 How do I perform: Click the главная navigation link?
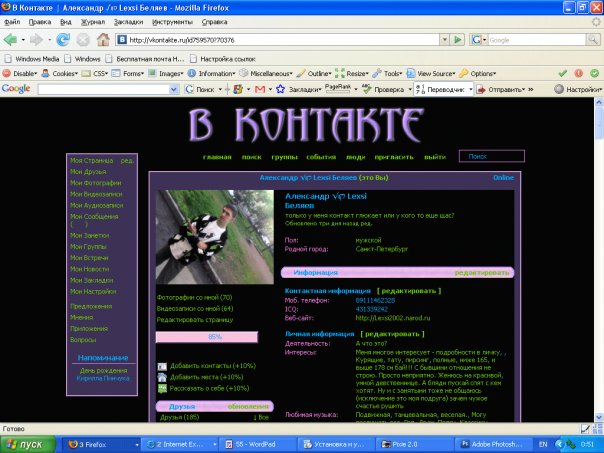pos(217,157)
